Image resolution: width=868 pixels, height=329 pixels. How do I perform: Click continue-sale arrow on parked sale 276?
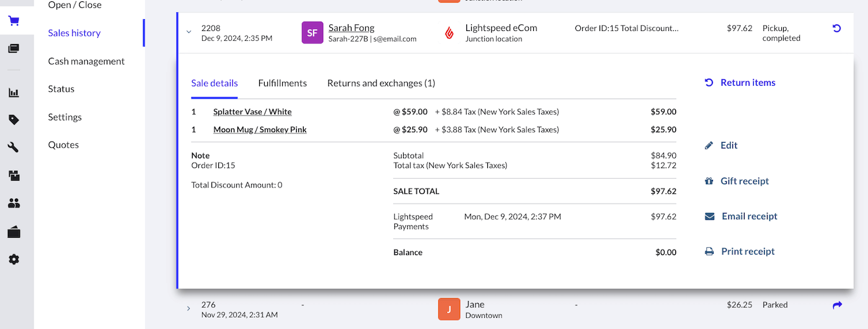(x=837, y=305)
